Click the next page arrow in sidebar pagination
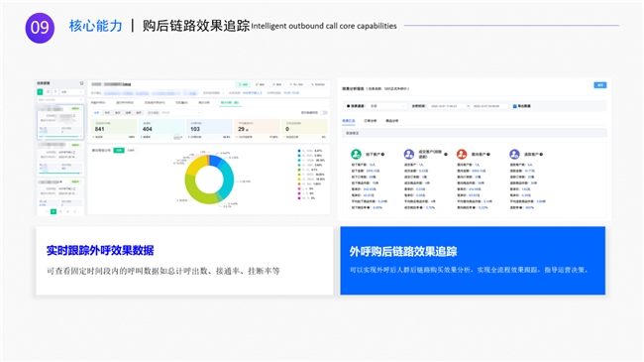The height and width of the screenshot is (362, 644). [x=74, y=211]
